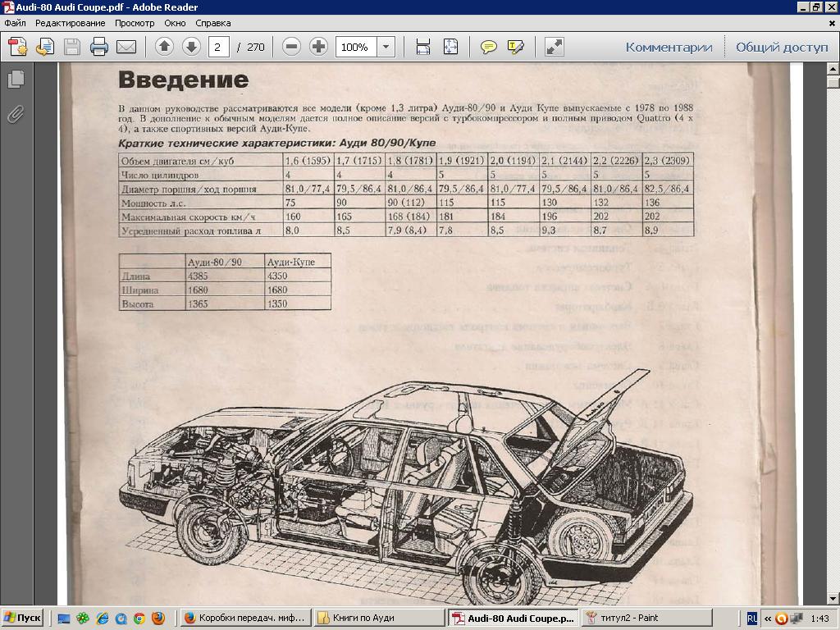Click the Create PDF toolbar icon
Image resolution: width=840 pixels, height=630 pixels.
pos(18,47)
